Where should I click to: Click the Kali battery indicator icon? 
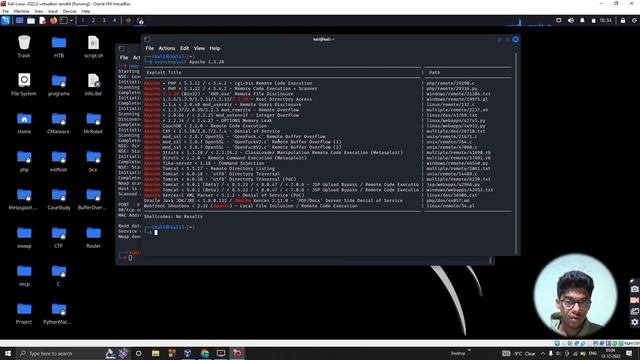[593, 20]
